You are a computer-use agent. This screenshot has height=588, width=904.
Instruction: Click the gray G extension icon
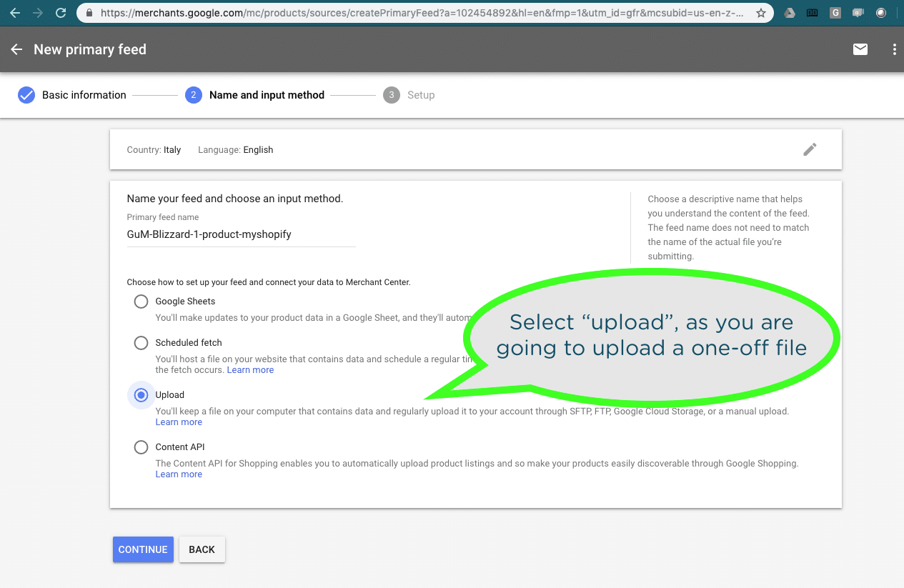click(x=836, y=13)
